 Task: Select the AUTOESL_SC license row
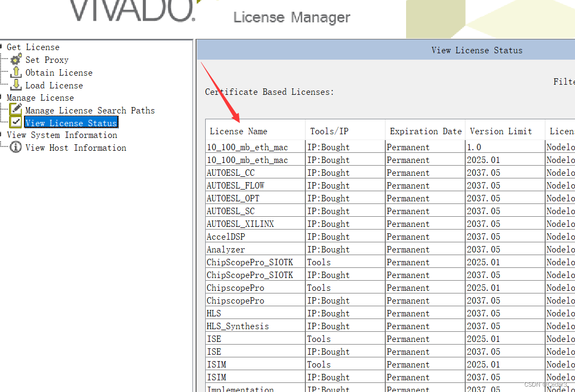390,211
